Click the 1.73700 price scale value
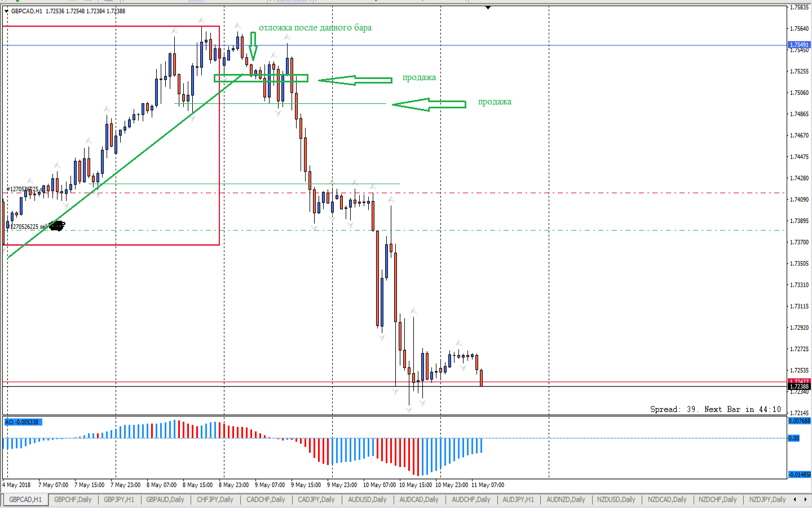Screen dimensions: 812x508 (x=800, y=242)
